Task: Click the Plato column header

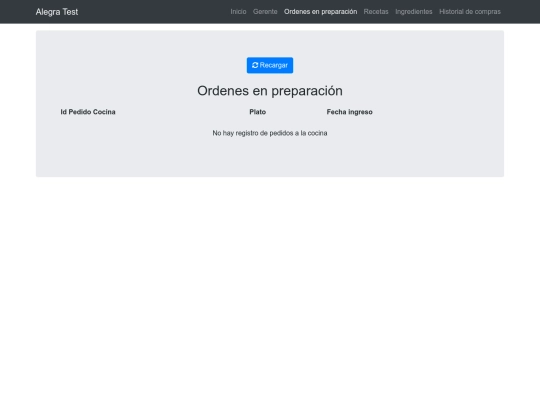Action: point(258,112)
